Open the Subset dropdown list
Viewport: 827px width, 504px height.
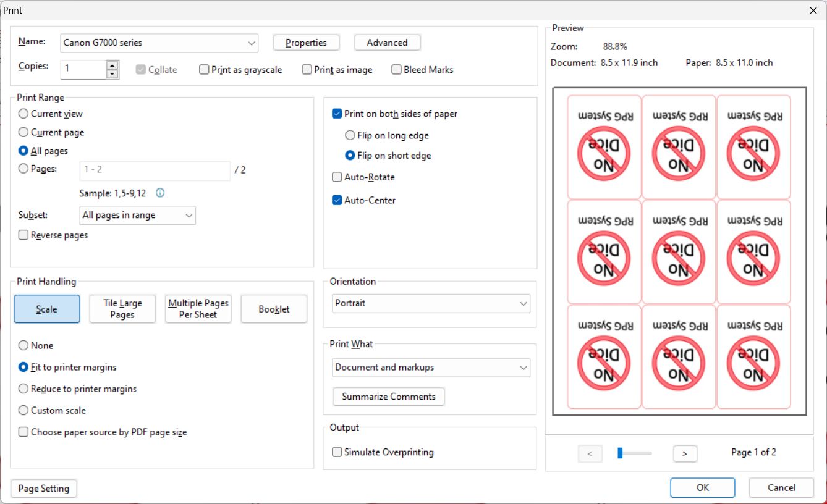[x=138, y=216]
